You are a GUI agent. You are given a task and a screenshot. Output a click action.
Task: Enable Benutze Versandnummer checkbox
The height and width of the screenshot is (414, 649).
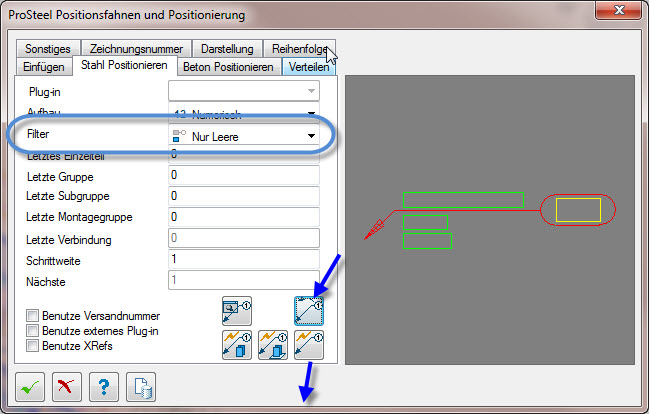(x=32, y=316)
